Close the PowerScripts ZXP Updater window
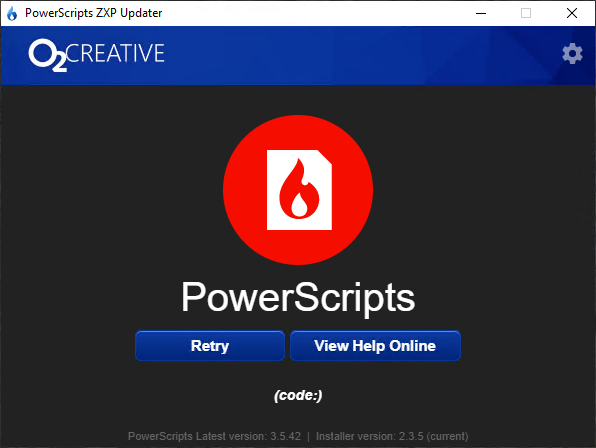This screenshot has width=596, height=448. coord(572,13)
